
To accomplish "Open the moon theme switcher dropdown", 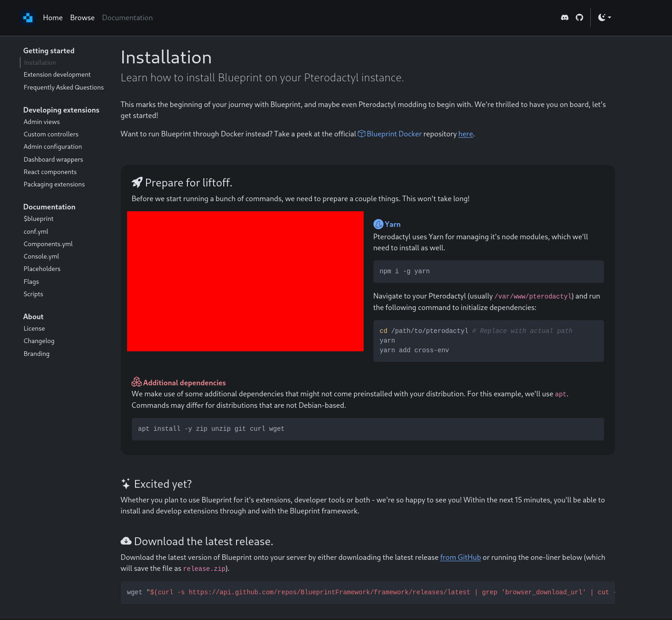I will (604, 17).
